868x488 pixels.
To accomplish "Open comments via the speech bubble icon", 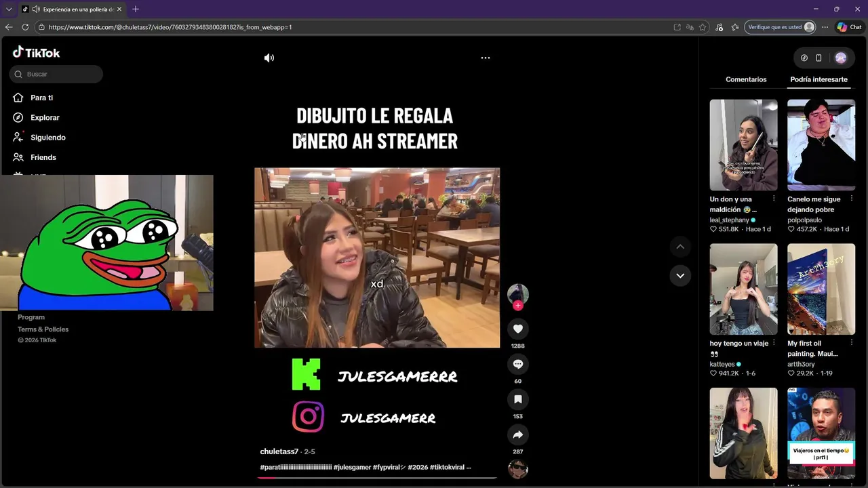I will point(518,364).
